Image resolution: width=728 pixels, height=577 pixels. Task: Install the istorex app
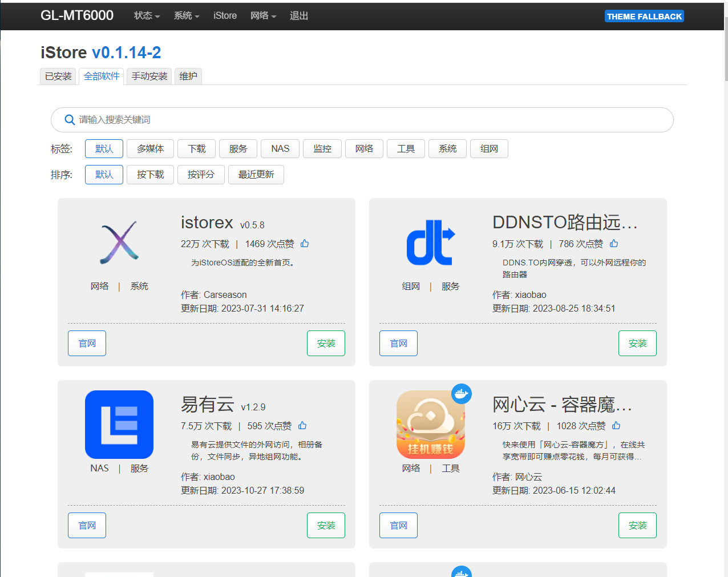pos(326,344)
